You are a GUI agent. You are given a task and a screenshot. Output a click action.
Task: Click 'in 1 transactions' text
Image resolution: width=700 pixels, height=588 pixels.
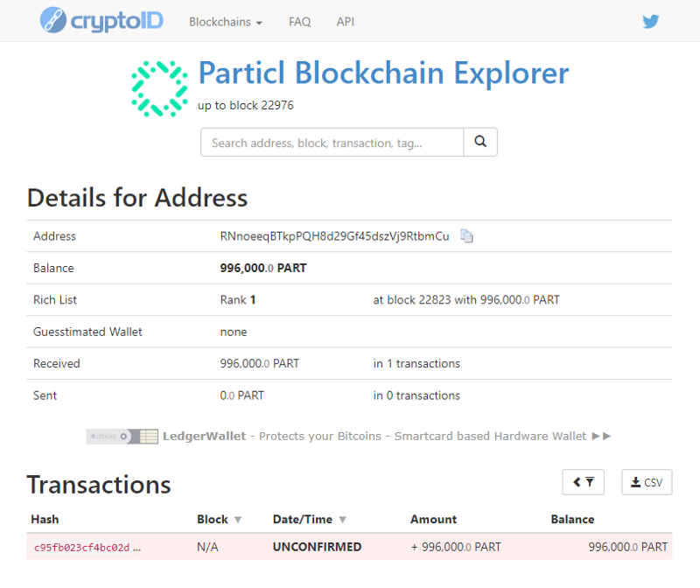[x=416, y=364]
